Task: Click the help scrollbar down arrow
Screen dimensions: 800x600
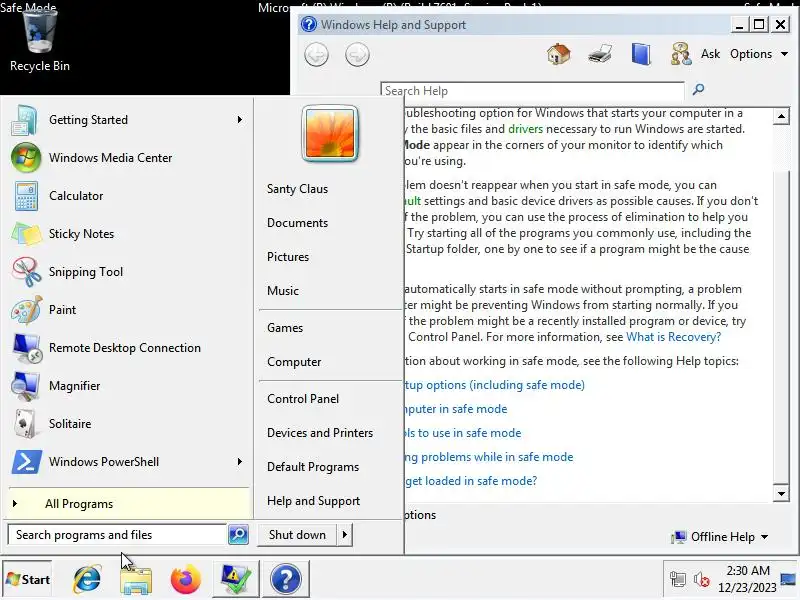Action: [x=781, y=493]
